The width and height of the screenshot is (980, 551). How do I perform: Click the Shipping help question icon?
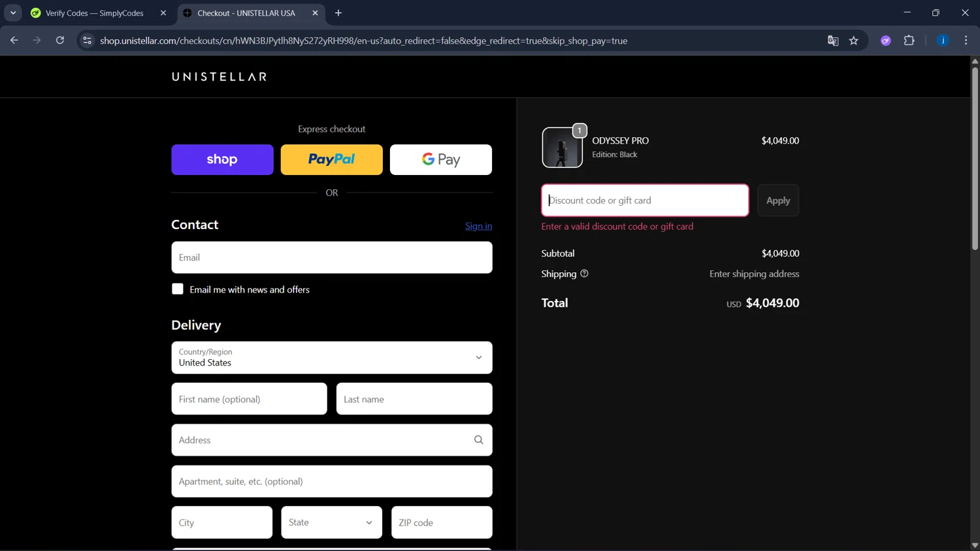(x=584, y=274)
